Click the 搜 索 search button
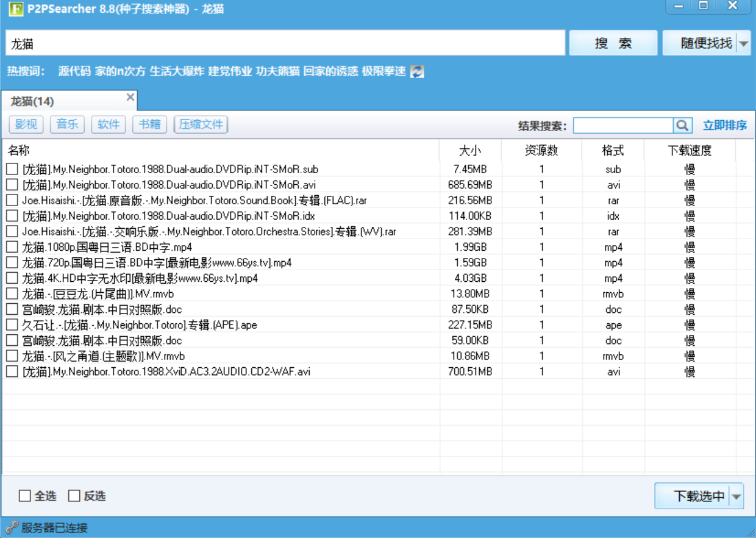756x538 pixels. pyautogui.click(x=613, y=43)
